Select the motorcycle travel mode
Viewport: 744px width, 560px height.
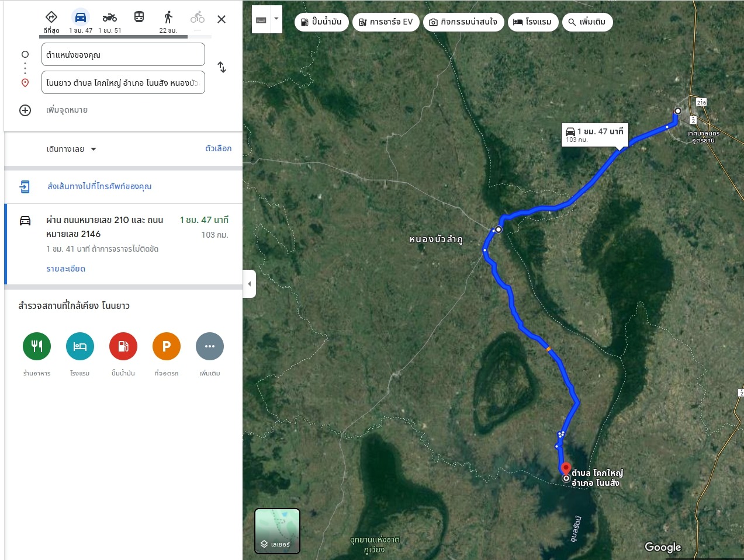(x=110, y=18)
